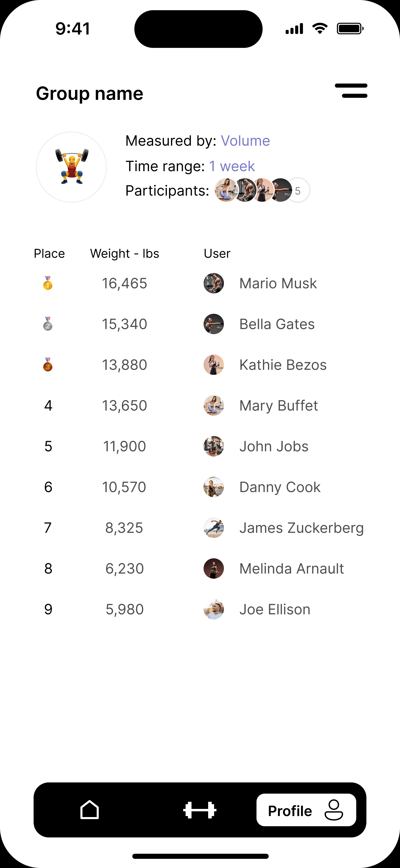Tap the bronze third-place medal
This screenshot has width=400, height=868.
pos(48,364)
